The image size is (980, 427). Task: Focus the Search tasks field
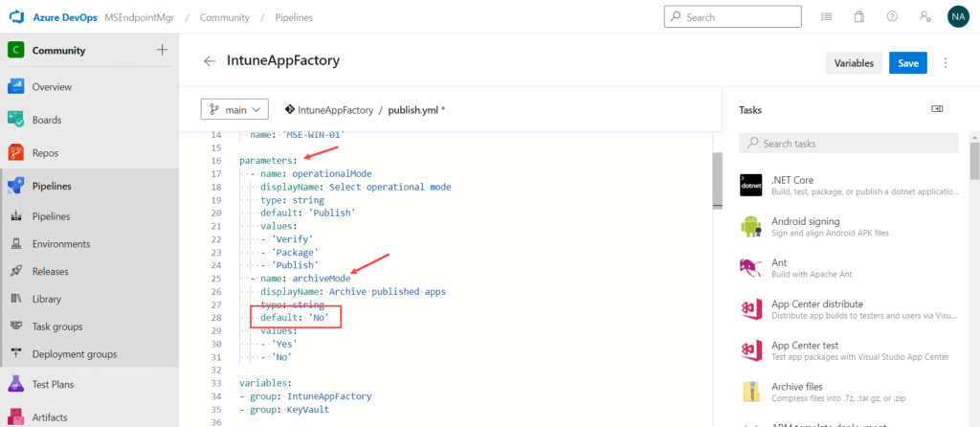tap(848, 144)
